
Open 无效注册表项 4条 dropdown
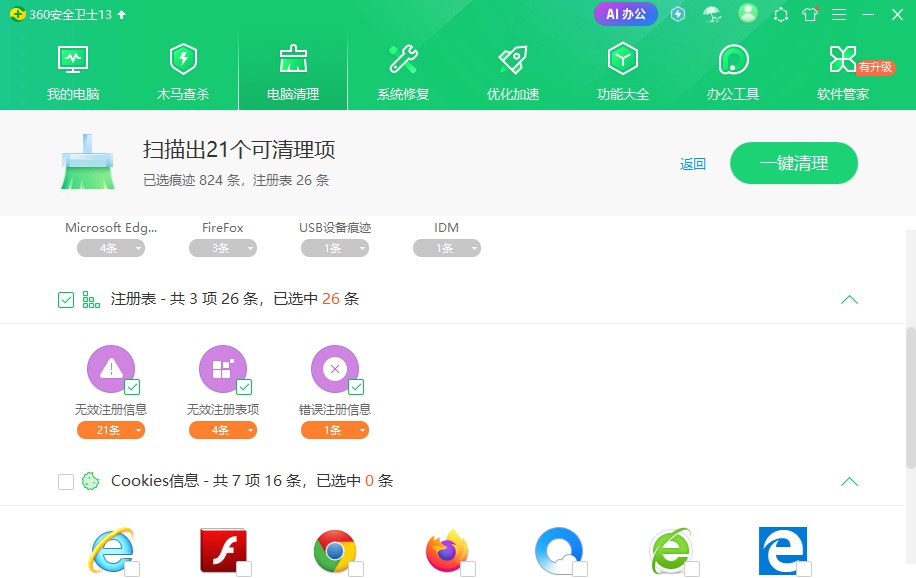point(223,430)
